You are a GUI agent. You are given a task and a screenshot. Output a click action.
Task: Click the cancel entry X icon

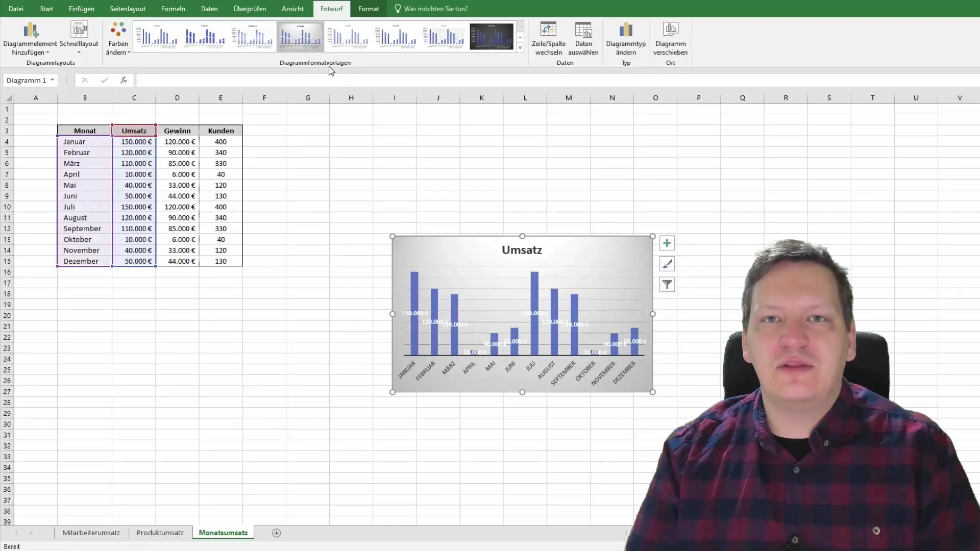(85, 80)
